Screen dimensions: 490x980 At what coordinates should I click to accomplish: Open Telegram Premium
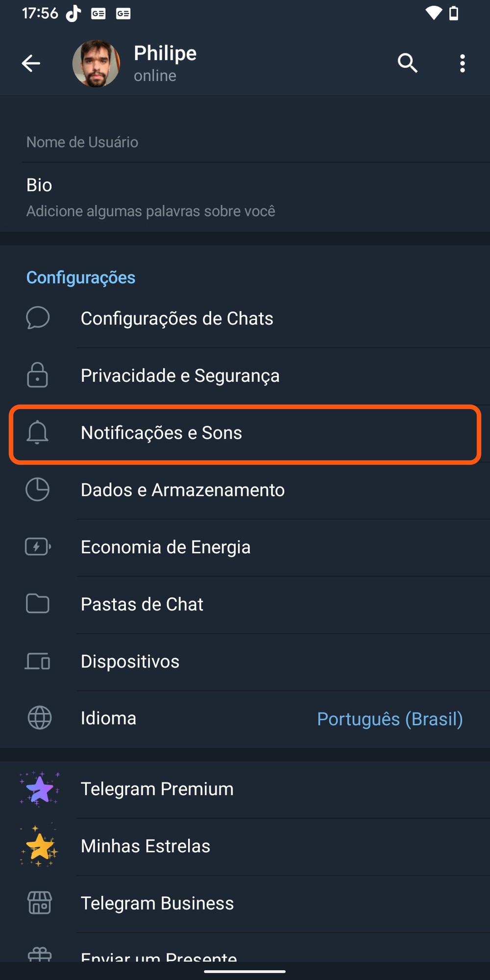tap(157, 789)
